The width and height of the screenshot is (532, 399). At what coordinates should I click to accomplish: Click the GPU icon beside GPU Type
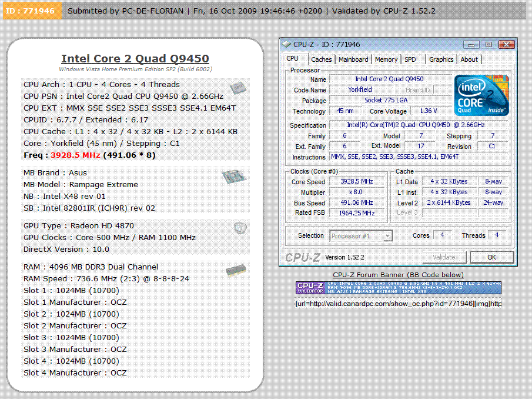coord(240,228)
